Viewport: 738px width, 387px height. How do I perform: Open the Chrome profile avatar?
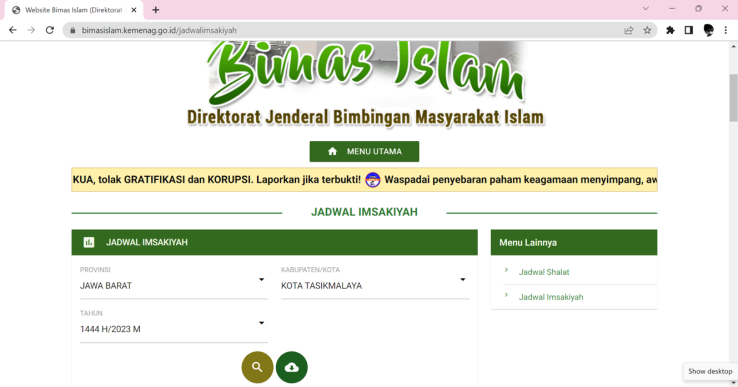(x=708, y=30)
